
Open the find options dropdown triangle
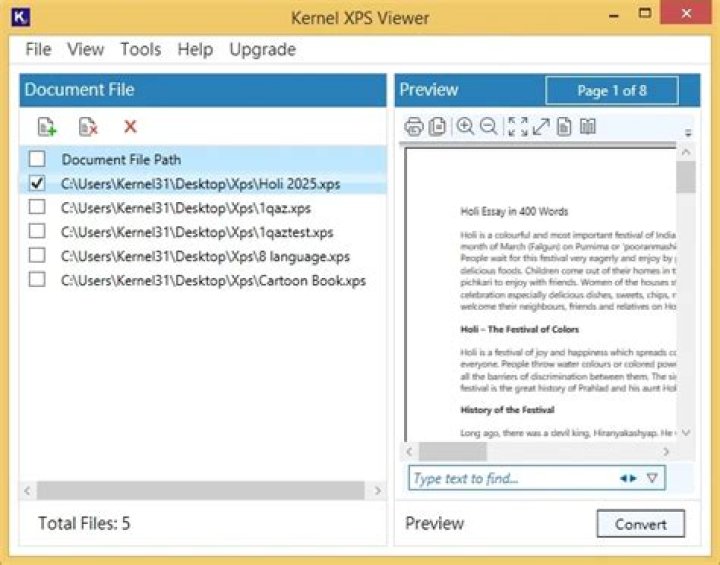[x=652, y=478]
